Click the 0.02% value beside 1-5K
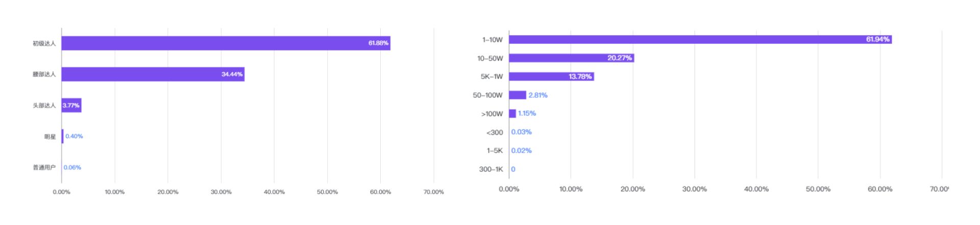 pyautogui.click(x=521, y=151)
